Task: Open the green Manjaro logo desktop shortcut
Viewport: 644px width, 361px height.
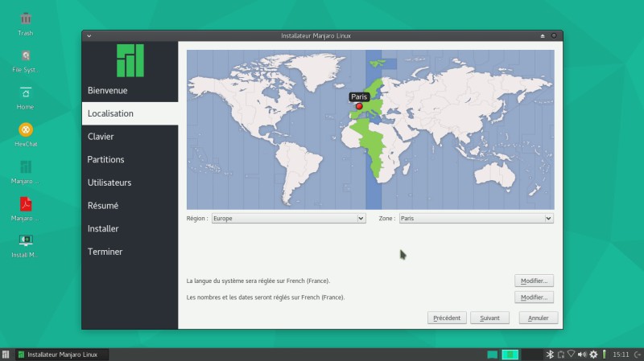Action: 26,167
